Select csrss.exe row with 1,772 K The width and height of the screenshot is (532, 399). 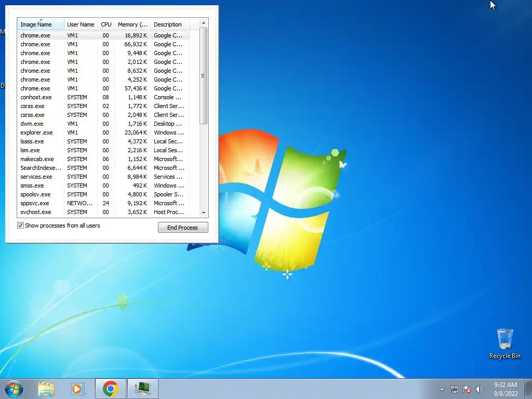coord(103,106)
